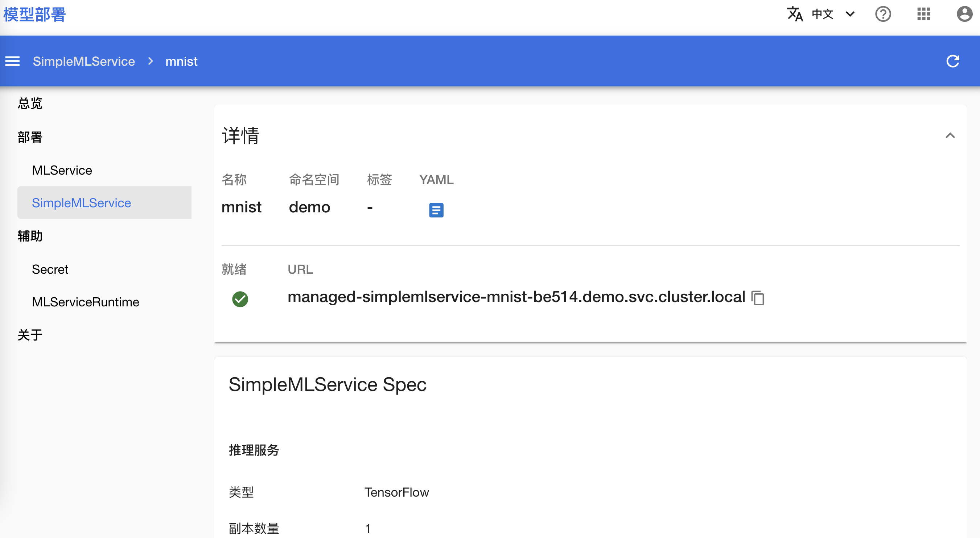Image resolution: width=980 pixels, height=538 pixels.
Task: Click the breadcrumb chevron separator
Action: (151, 61)
